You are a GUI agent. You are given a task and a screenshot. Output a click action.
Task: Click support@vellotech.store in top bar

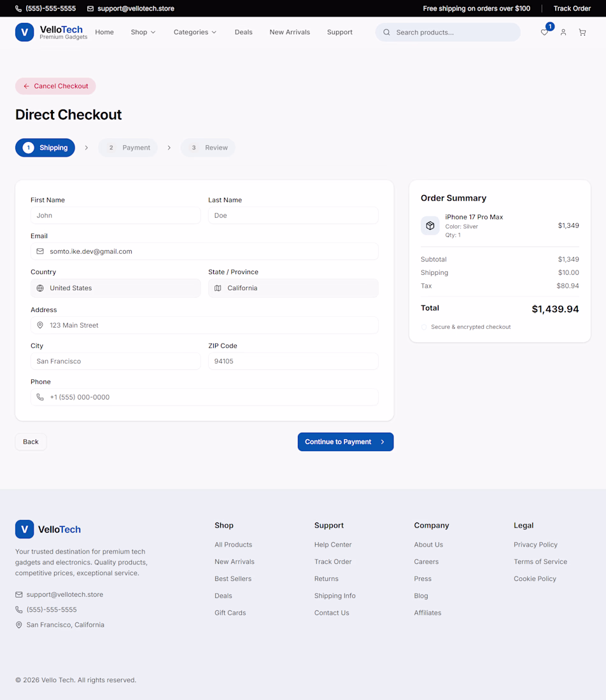click(136, 8)
